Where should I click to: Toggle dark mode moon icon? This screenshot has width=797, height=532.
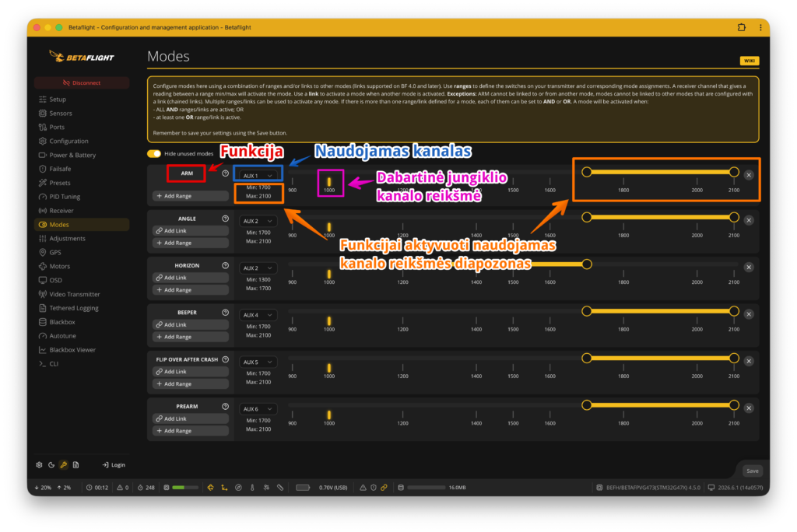coord(51,464)
